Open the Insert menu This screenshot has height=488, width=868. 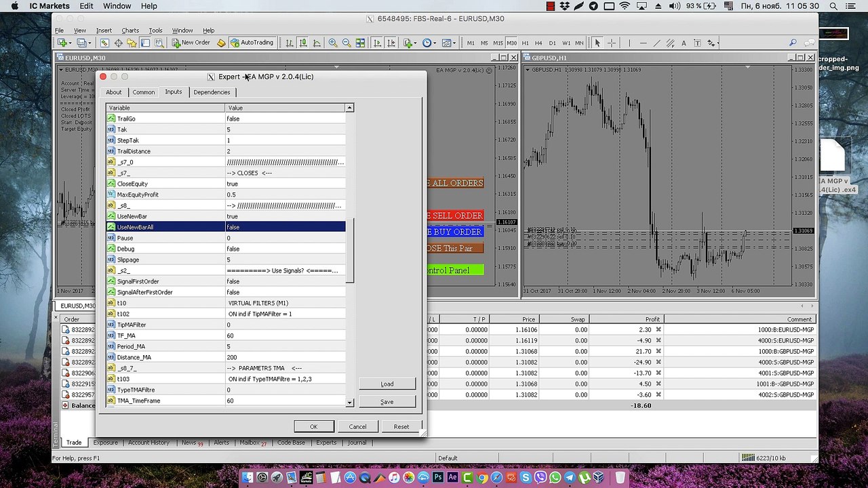click(x=104, y=30)
